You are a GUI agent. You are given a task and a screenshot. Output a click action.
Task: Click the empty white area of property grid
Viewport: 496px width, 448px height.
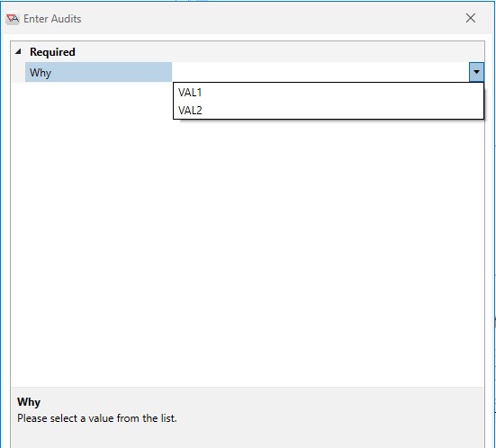[248, 253]
